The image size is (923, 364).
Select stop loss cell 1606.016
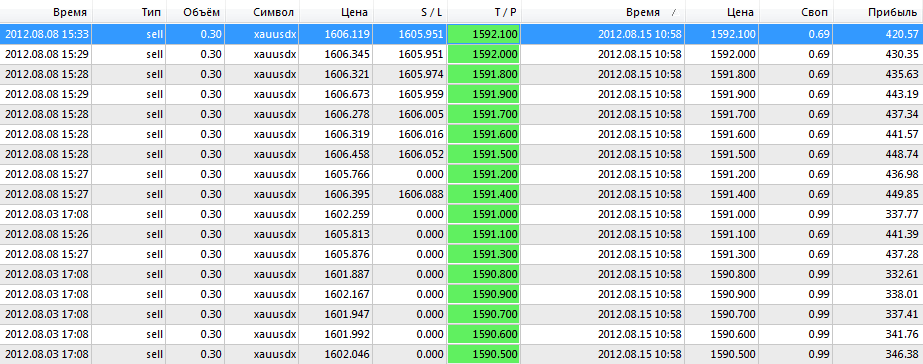[x=409, y=134]
